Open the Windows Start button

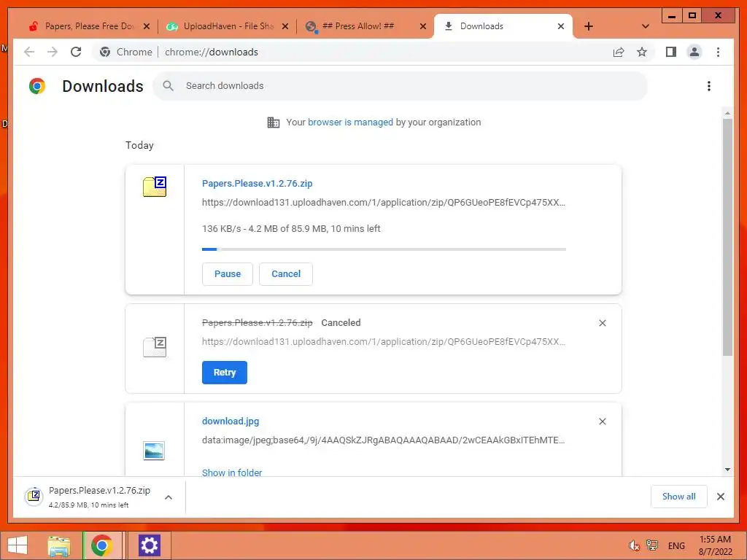click(x=18, y=545)
